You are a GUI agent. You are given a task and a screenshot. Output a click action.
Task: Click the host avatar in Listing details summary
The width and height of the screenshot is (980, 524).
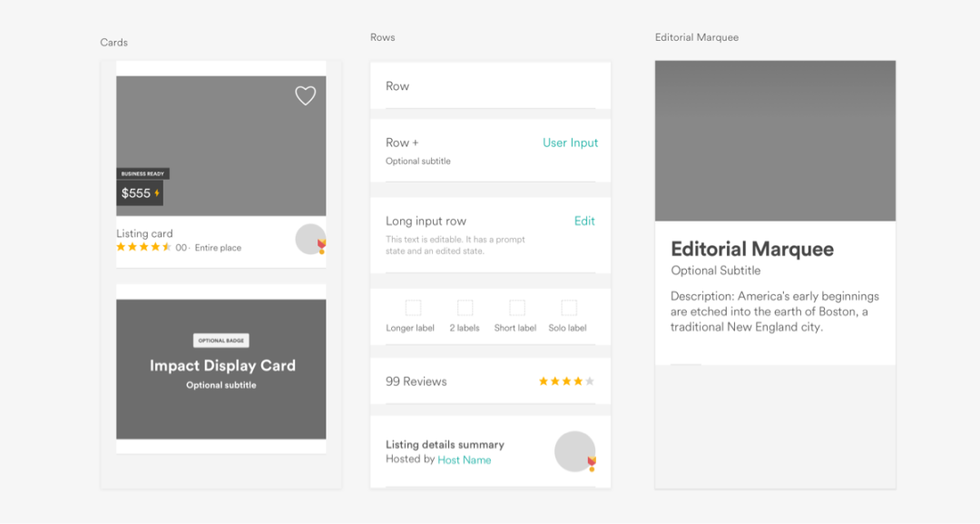[x=574, y=450]
